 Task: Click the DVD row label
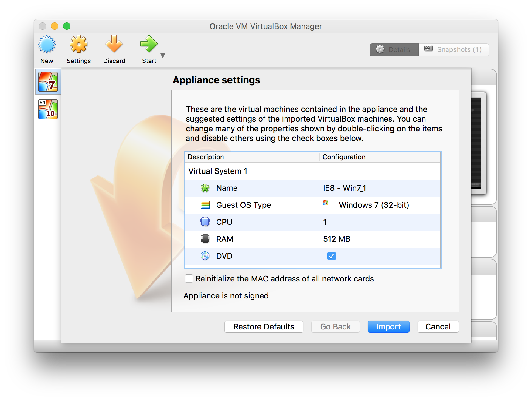click(x=224, y=256)
